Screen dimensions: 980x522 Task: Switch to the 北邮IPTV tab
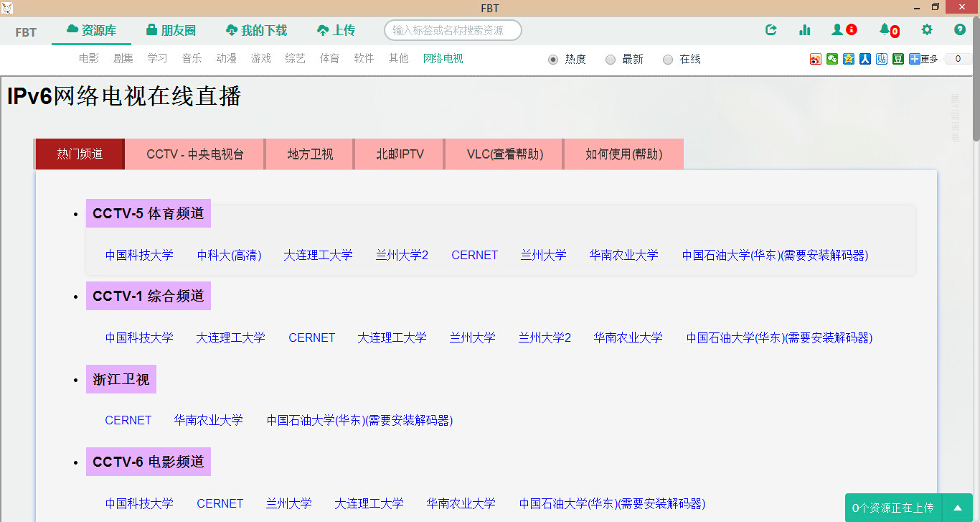tap(400, 154)
